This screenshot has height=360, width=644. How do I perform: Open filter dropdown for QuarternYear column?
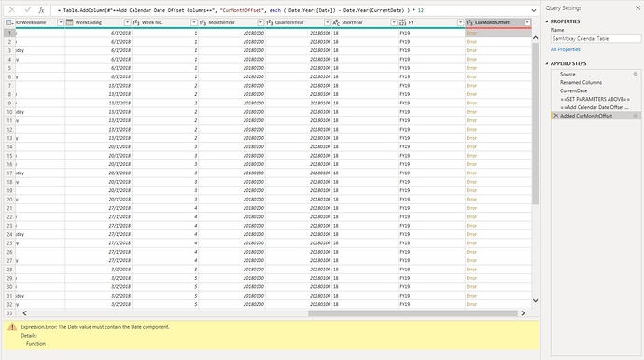[328, 22]
